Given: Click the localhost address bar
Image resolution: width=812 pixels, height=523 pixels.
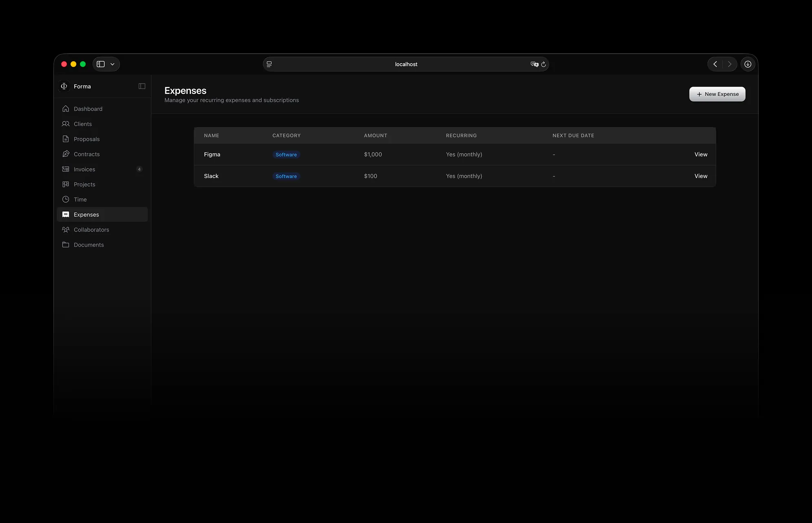Looking at the screenshot, I should [x=406, y=64].
